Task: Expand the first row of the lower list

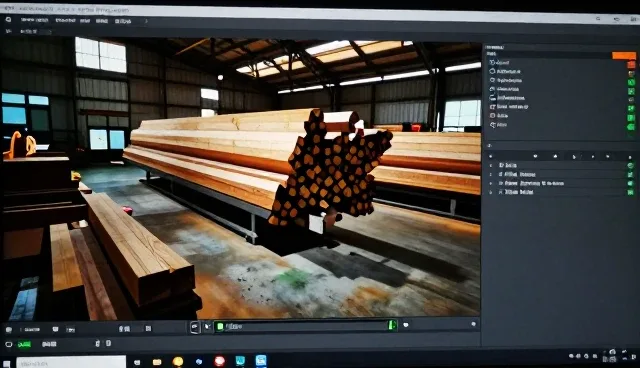Action: (491, 165)
